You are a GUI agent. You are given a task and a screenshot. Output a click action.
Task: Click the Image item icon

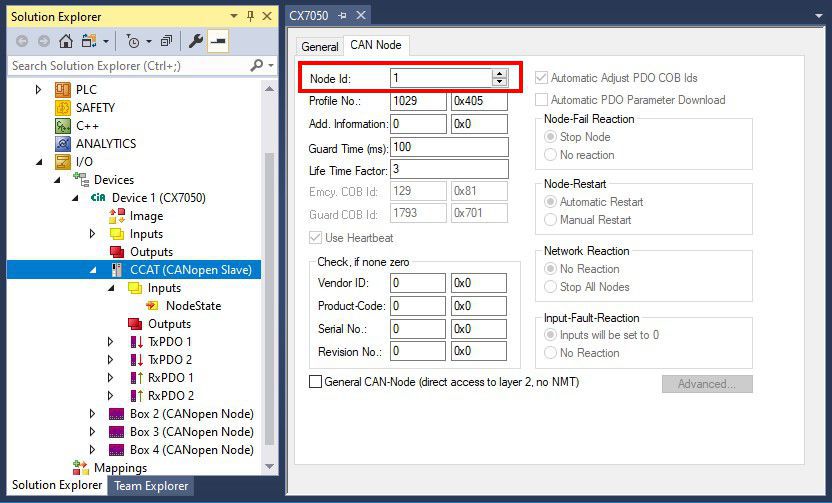pos(117,215)
